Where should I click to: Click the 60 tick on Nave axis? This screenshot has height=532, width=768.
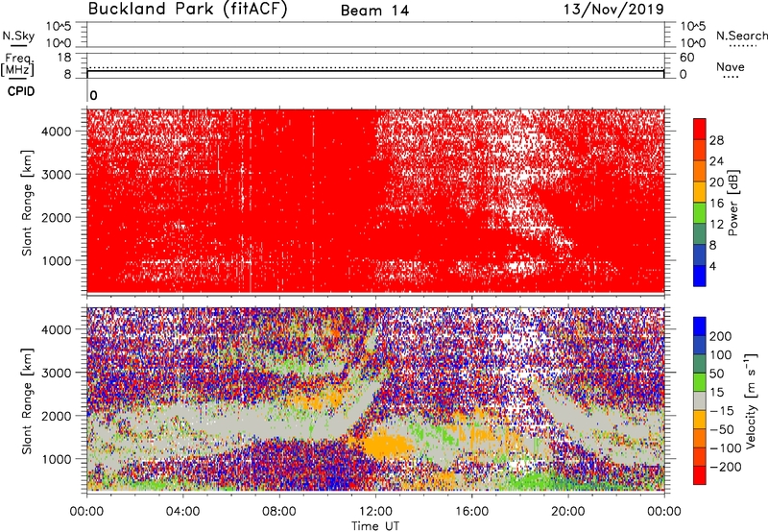(x=686, y=58)
